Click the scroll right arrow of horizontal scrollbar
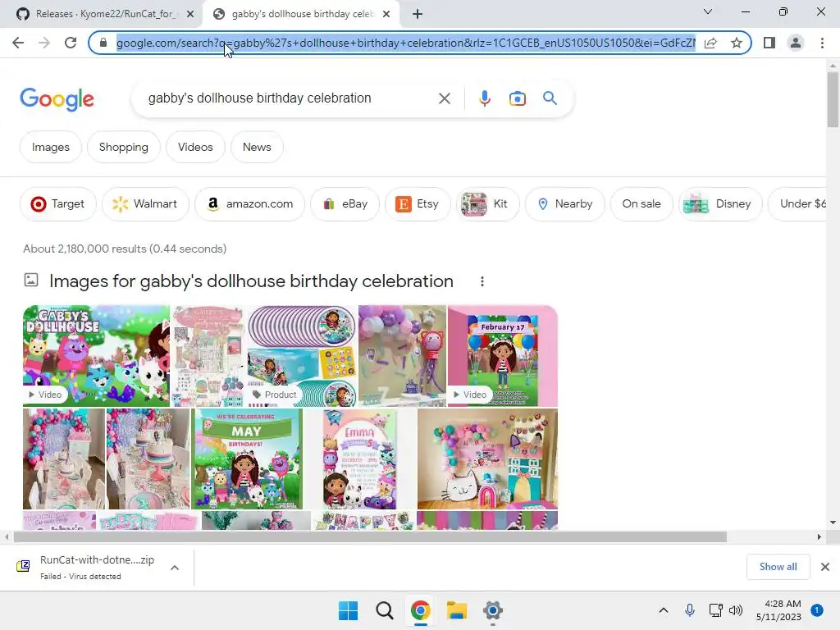 click(819, 536)
